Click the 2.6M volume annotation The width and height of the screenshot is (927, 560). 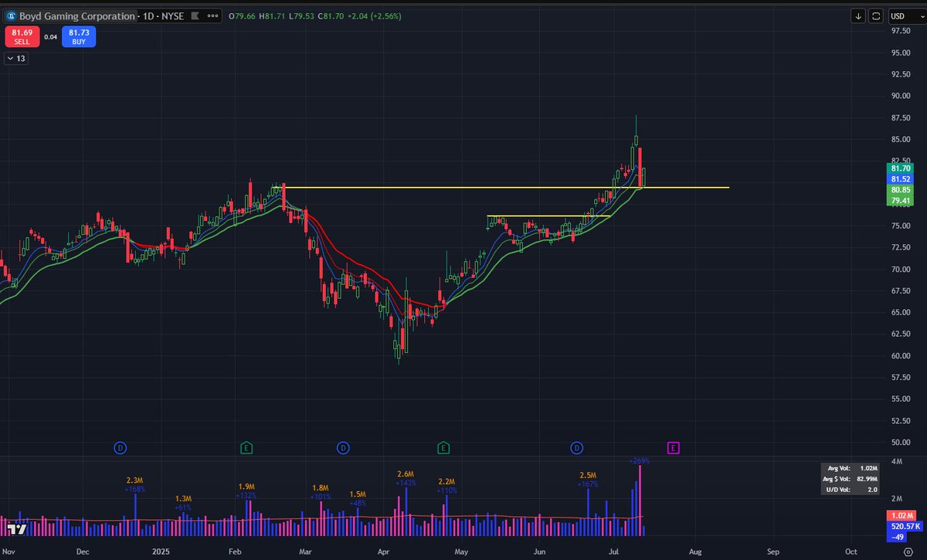pos(406,473)
